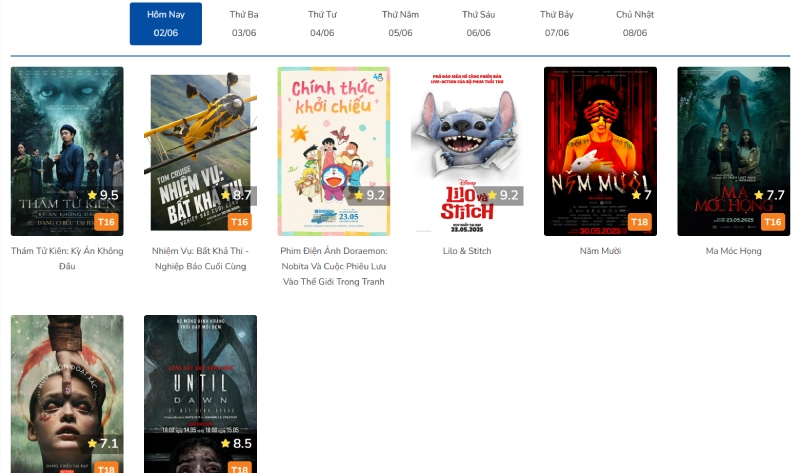800x473 pixels.
Task: Switch to Chủ Nhật 08/06 tab
Action: (x=635, y=23)
